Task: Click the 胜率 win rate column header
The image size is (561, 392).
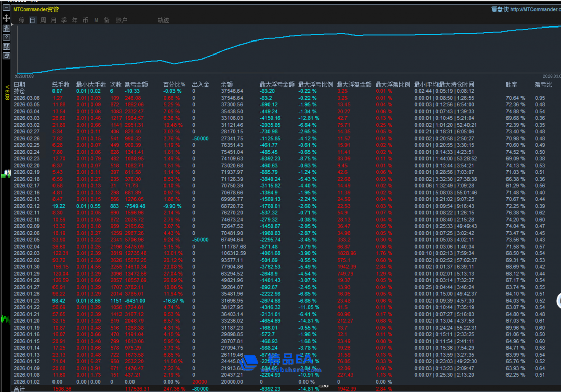Action: (511, 84)
